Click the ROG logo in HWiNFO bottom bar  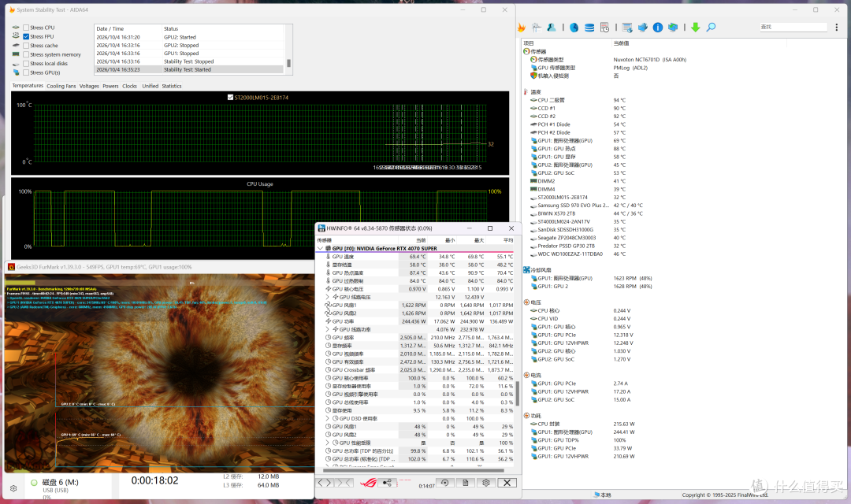coord(369,482)
